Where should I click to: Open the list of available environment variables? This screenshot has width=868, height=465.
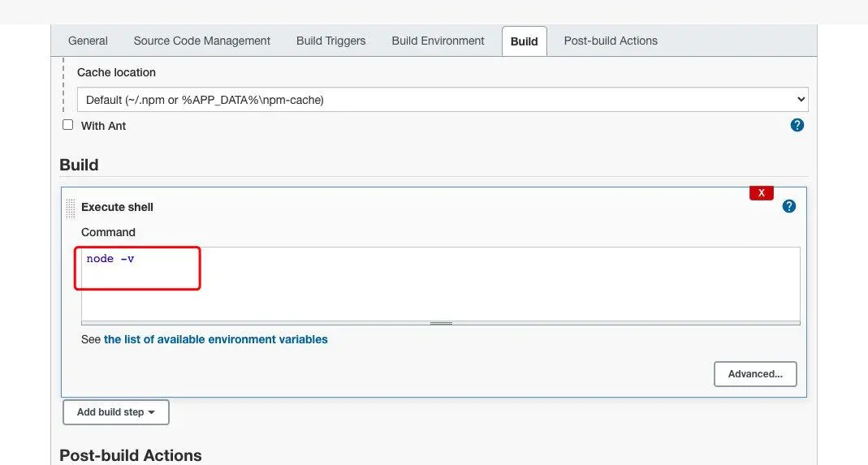[x=215, y=339]
